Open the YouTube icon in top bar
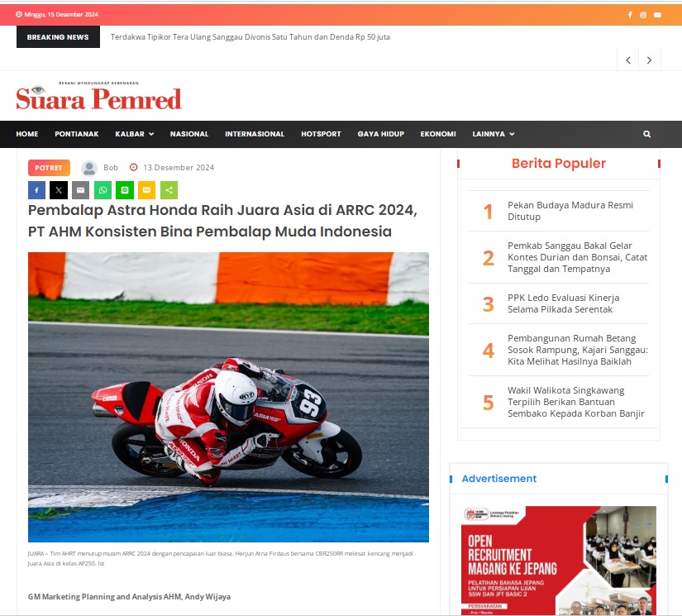 point(657,15)
